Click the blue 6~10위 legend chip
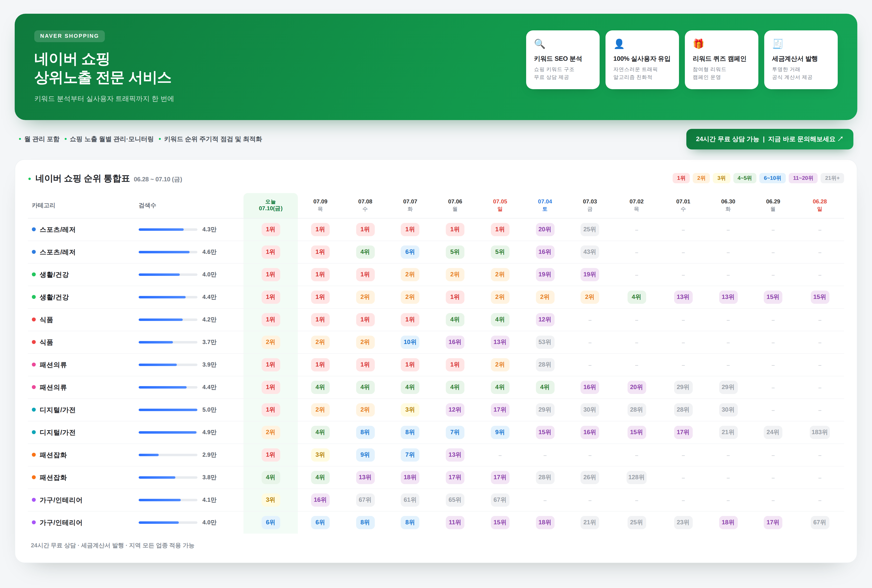Viewport: 872px width, 588px height. tap(772, 178)
